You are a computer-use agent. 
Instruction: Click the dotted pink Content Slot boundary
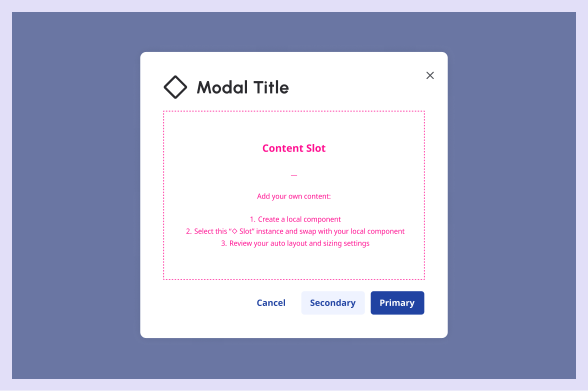[x=294, y=110]
